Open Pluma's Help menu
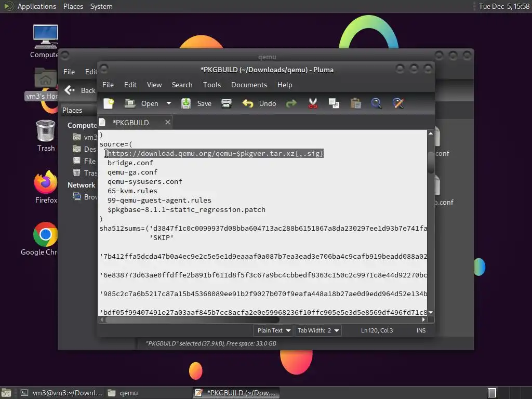Screen dimensions: 532x399 coord(285,85)
